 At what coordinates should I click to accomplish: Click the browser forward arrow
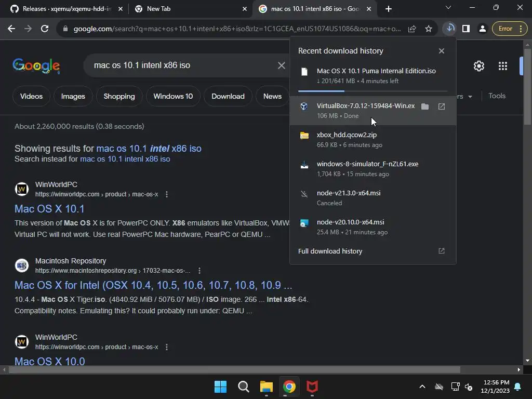point(28,29)
